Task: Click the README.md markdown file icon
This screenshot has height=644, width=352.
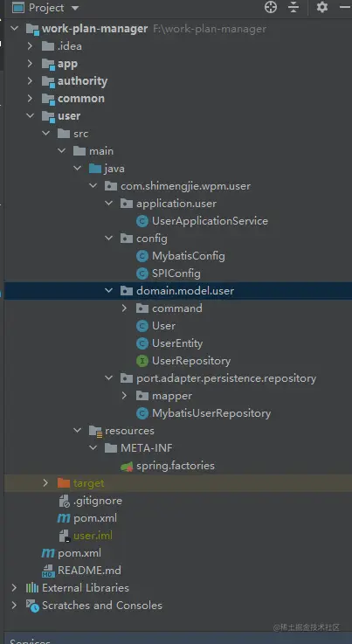Action: click(48, 571)
